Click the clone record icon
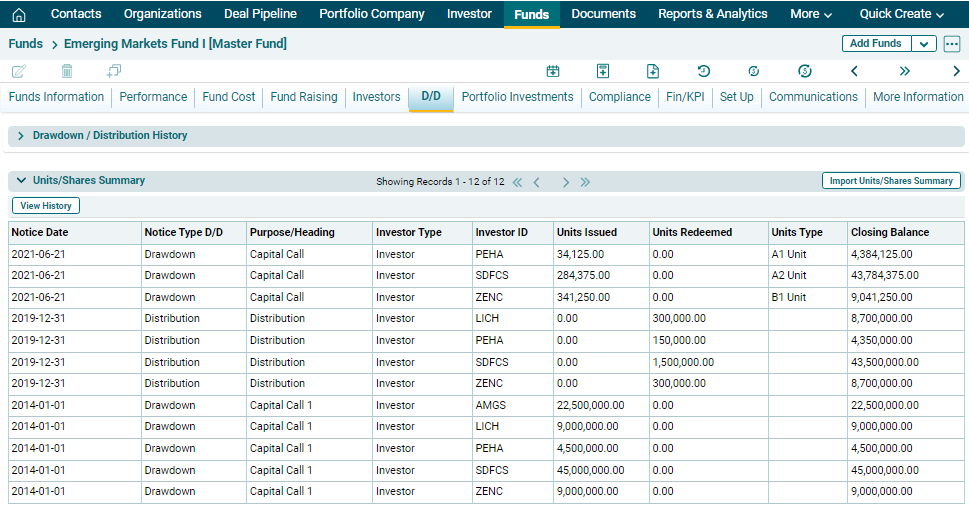969x509 pixels. click(114, 71)
